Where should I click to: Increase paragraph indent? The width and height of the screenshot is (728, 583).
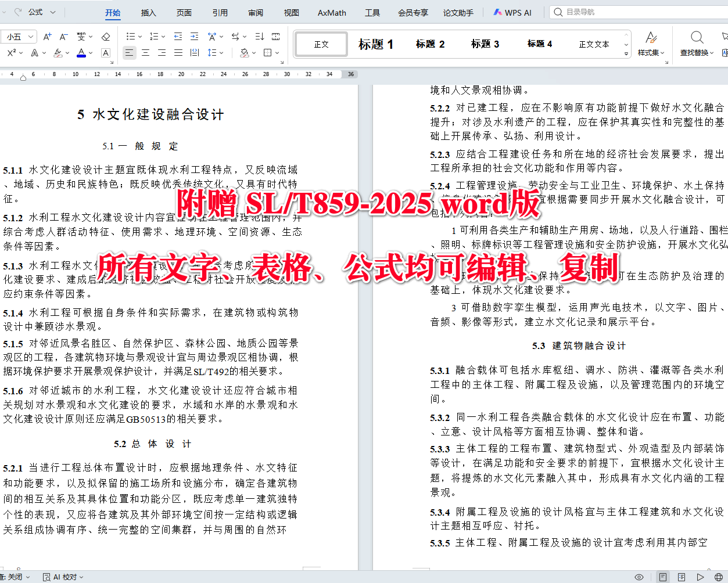coord(194,37)
